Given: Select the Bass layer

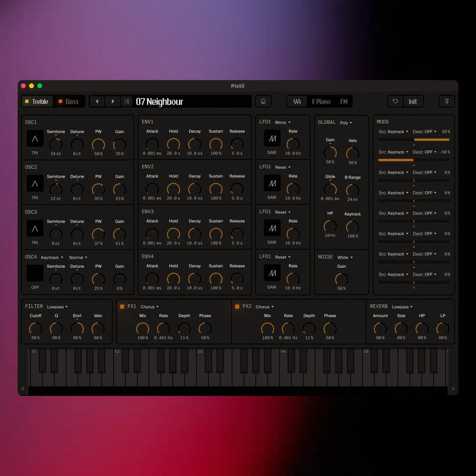Looking at the screenshot, I should tap(68, 101).
